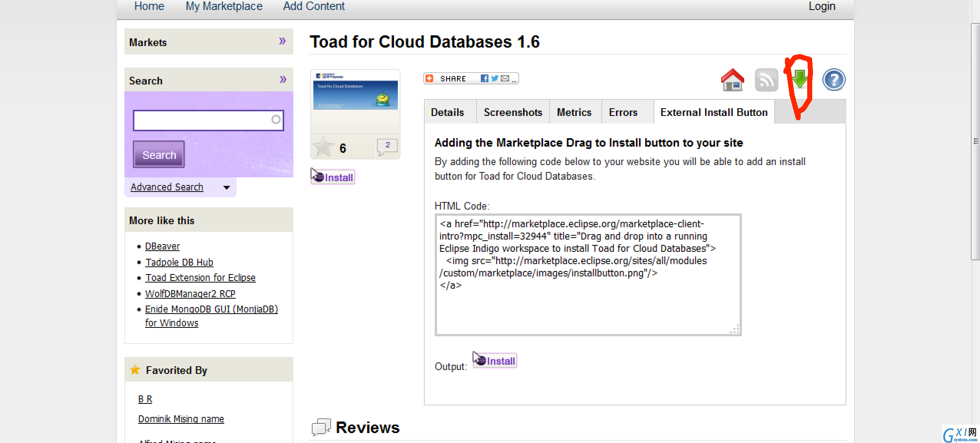Expand the Markets panel chevron
This screenshot has height=443, width=980.
click(283, 41)
